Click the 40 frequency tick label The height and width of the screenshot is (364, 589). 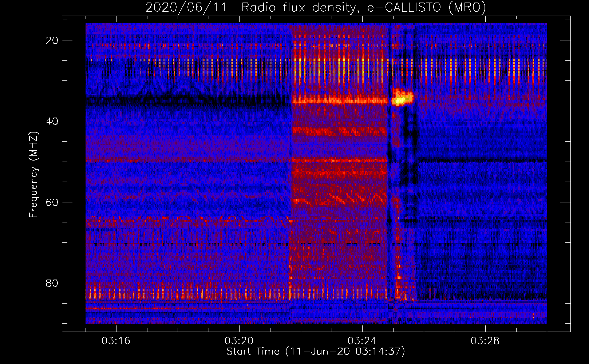click(x=52, y=121)
